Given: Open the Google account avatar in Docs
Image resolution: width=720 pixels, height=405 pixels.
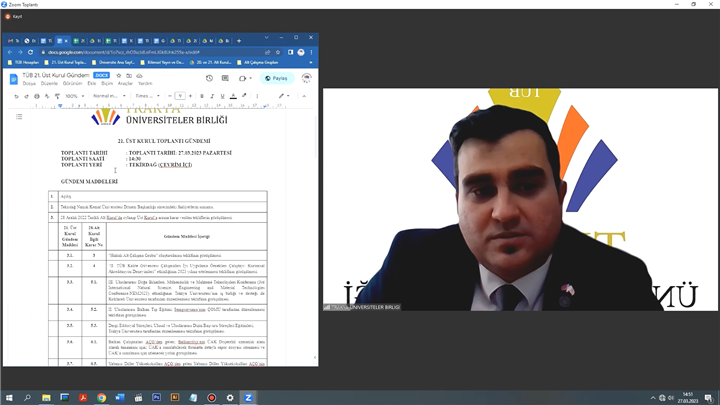Looking at the screenshot, I should click(x=306, y=78).
